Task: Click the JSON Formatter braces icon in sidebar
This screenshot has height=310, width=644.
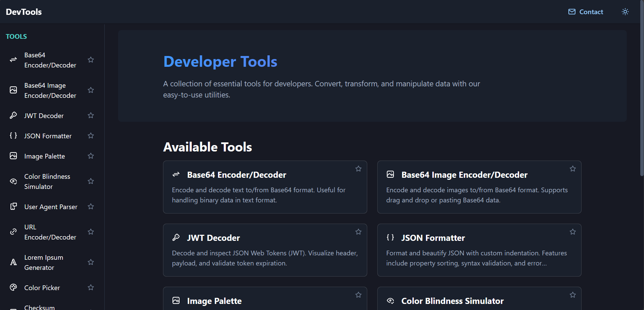Action: point(14,136)
